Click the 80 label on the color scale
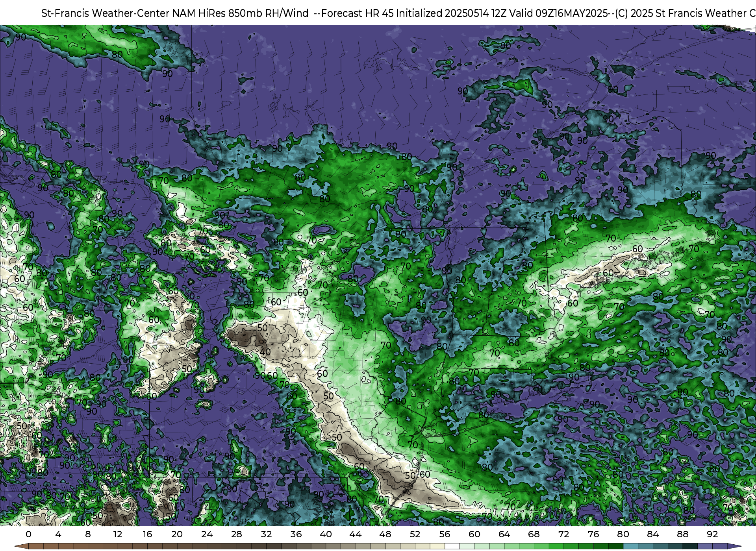The width and height of the screenshot is (756, 551). tap(623, 534)
